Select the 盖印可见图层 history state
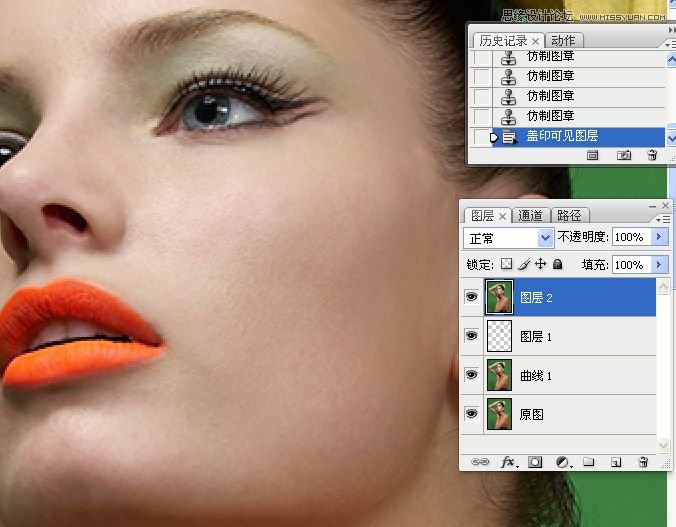This screenshot has width=676, height=527. point(579,137)
